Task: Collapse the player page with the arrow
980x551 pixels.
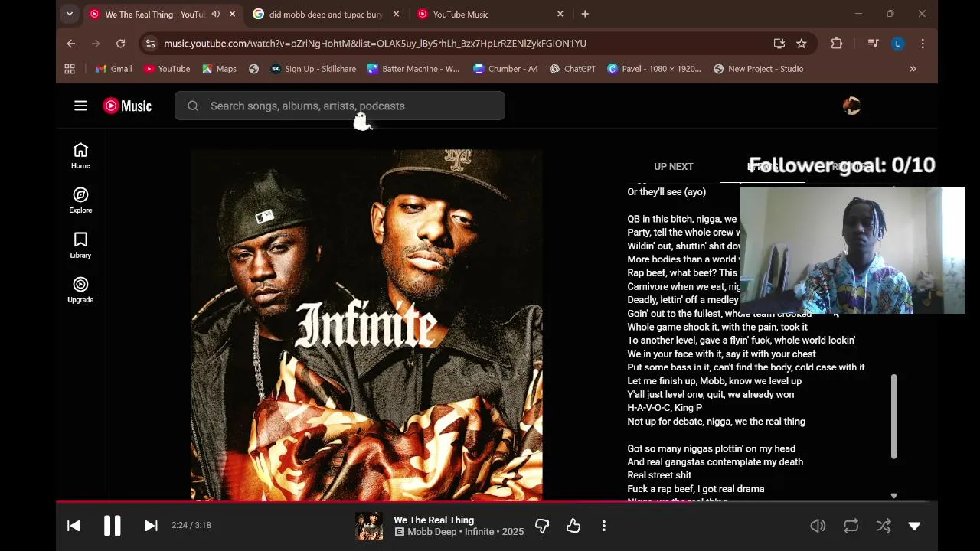Action: tap(914, 526)
